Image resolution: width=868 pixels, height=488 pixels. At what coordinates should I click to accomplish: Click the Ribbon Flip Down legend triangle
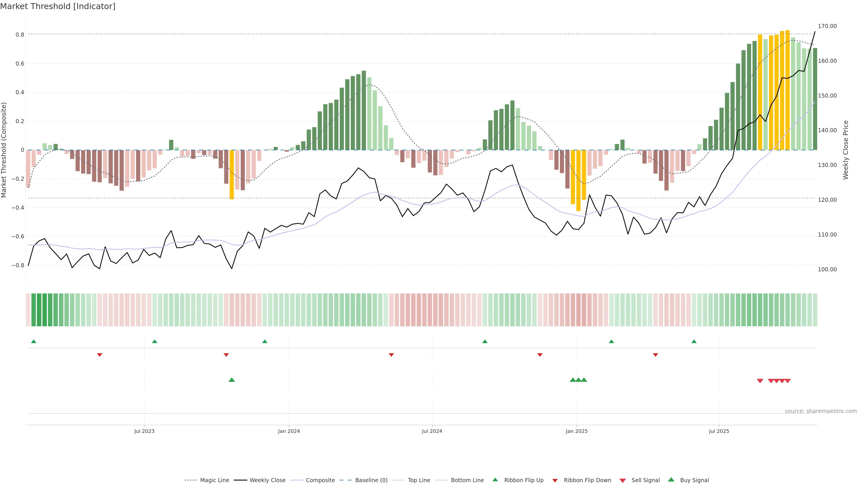tap(555, 481)
